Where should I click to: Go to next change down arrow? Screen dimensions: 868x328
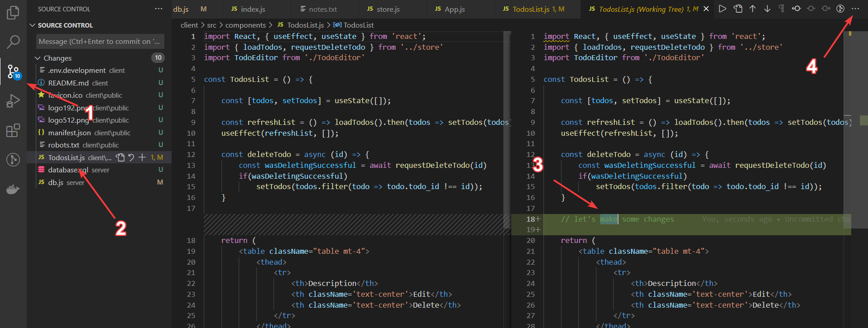(x=767, y=9)
